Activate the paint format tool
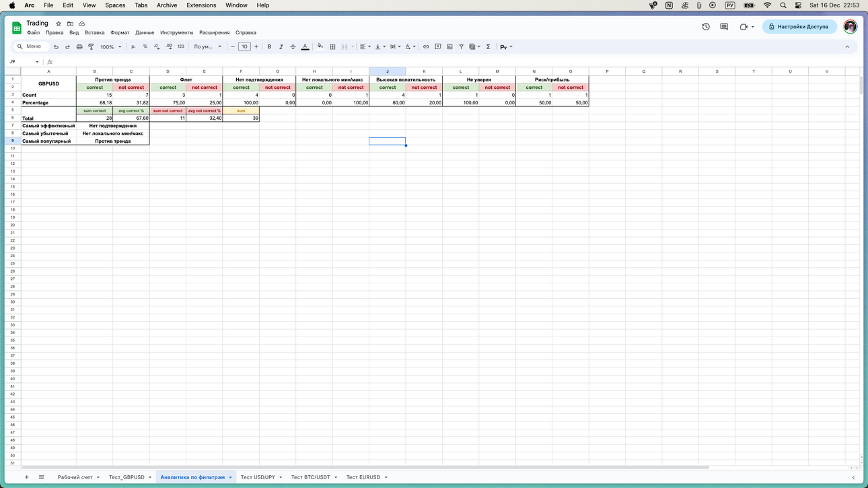 coord(91,46)
